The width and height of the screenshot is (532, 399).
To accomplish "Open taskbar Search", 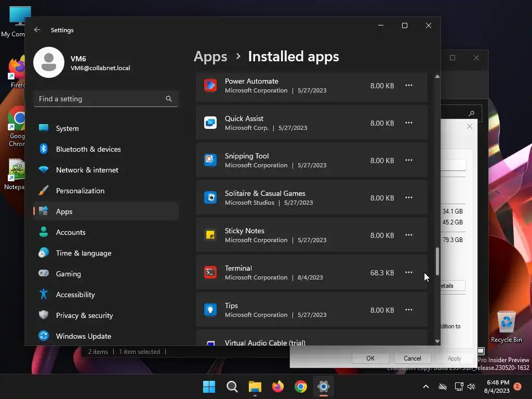I will click(232, 387).
